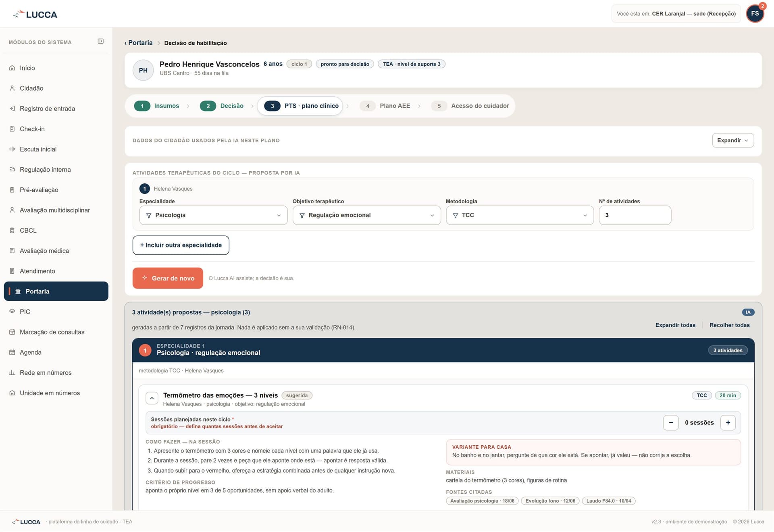The width and height of the screenshot is (774, 532).
Task: Click the Gerar de novo button
Action: click(168, 278)
